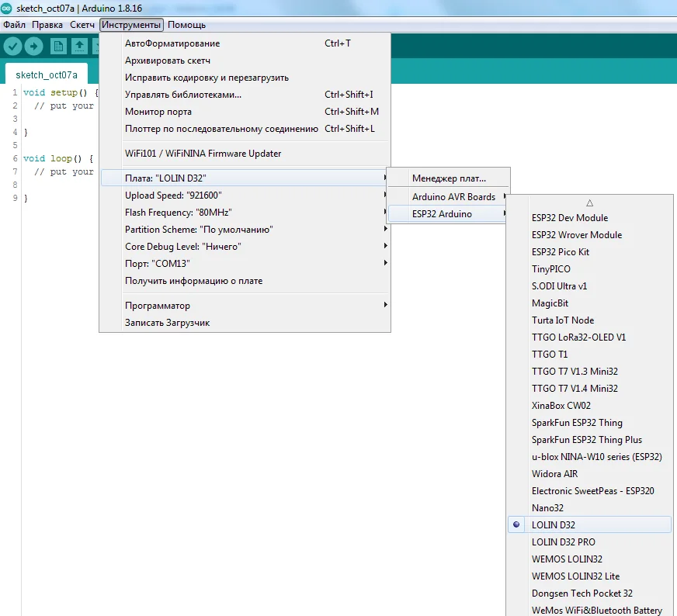Select MagicBit board
The image size is (677, 616).
click(590, 303)
